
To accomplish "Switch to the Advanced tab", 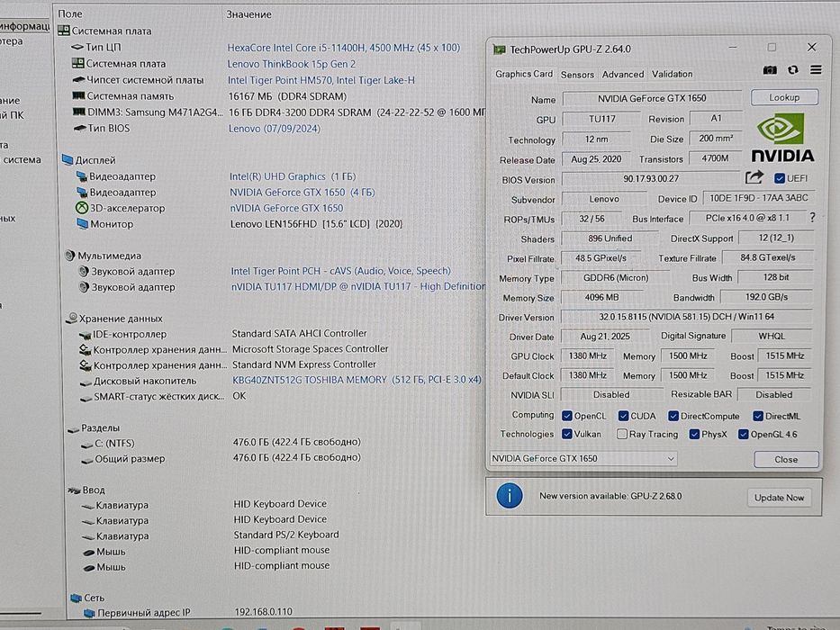I will [622, 75].
